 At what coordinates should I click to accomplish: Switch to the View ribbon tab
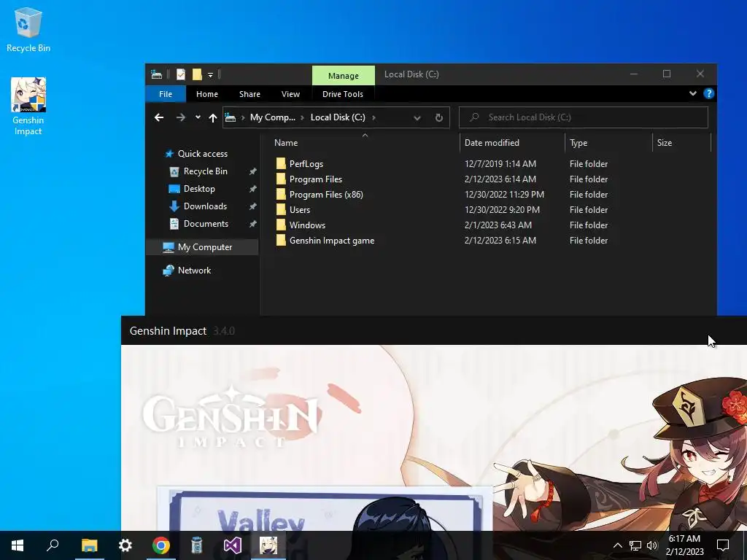click(290, 94)
